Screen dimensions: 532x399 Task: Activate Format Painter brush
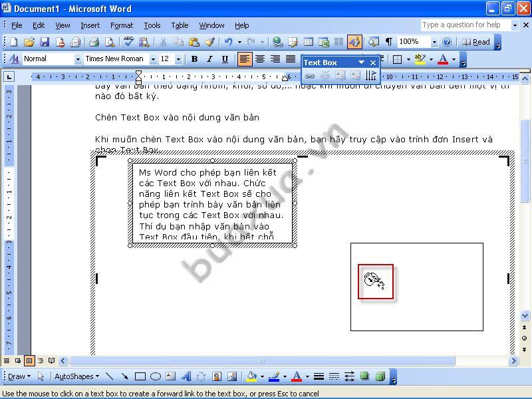tap(209, 42)
